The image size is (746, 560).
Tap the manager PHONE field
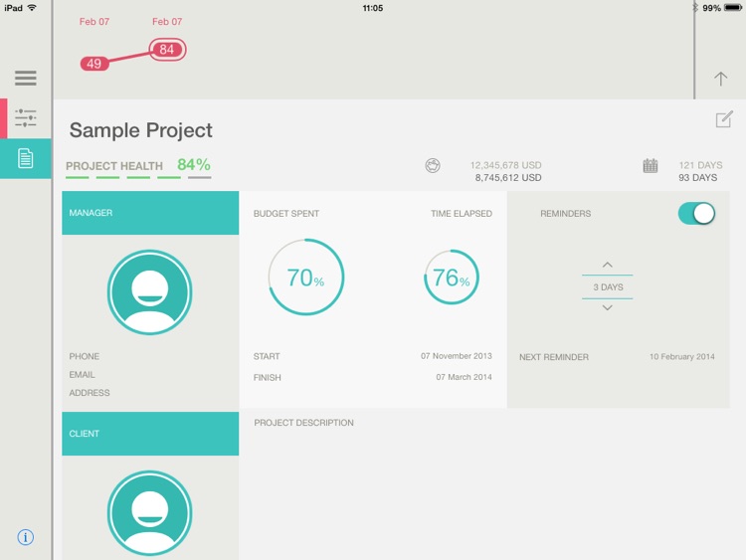click(x=85, y=356)
